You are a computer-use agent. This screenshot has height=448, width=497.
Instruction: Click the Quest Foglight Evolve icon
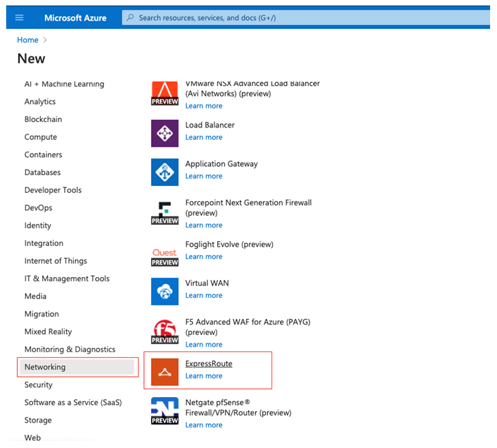point(165,257)
